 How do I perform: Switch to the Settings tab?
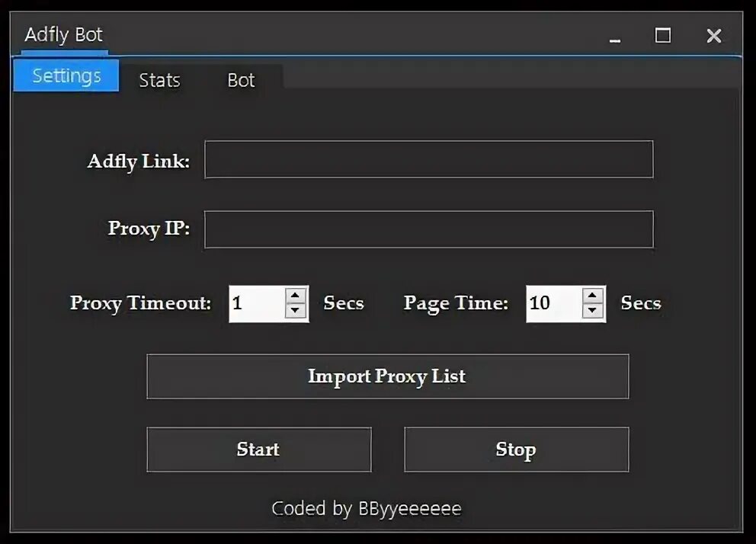pyautogui.click(x=66, y=75)
